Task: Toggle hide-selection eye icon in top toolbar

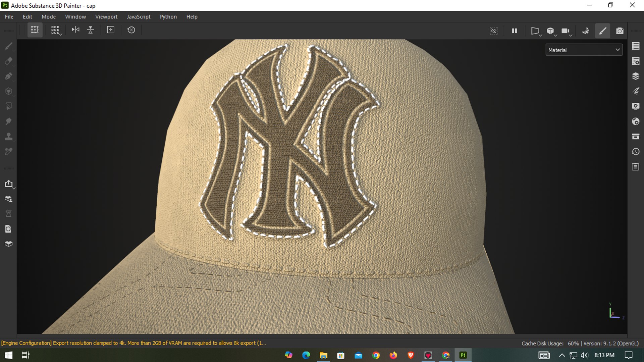Action: coord(494,31)
